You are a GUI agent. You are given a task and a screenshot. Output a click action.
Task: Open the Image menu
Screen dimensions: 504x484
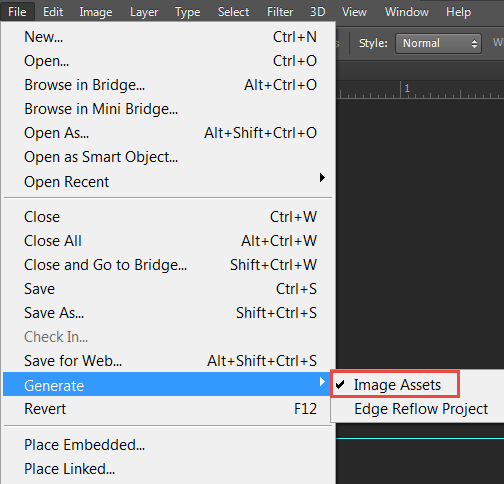click(x=96, y=12)
